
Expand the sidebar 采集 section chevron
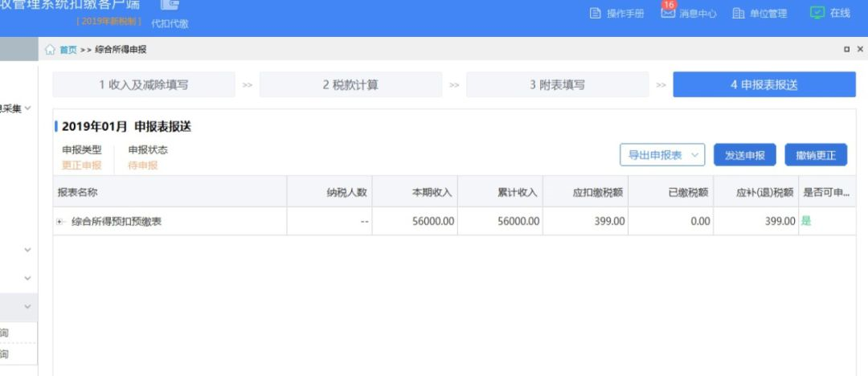(x=28, y=108)
